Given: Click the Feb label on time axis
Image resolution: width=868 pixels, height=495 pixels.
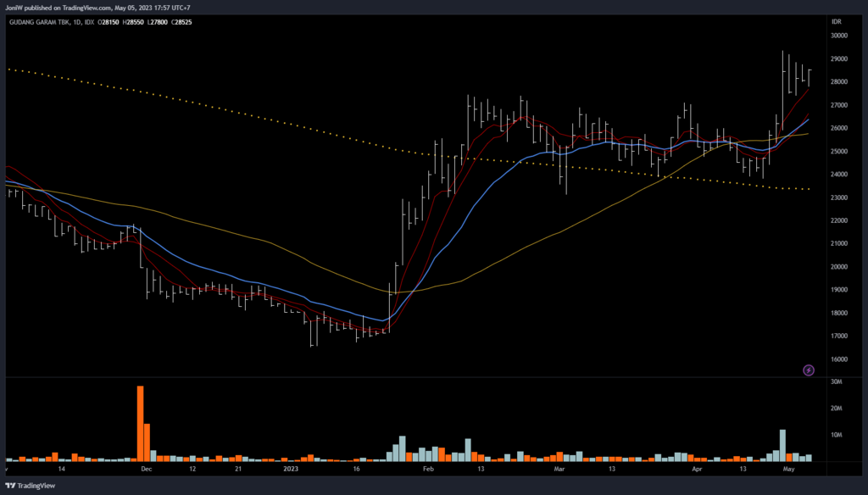Looking at the screenshot, I should click(428, 468).
